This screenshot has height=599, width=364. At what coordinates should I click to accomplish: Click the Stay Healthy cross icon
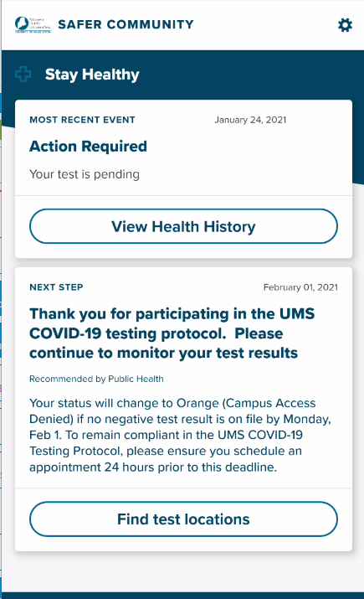[x=23, y=74]
